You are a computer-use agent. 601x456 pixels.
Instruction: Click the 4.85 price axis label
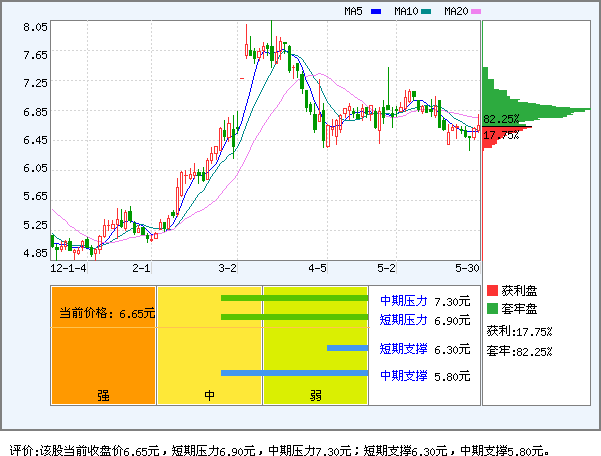pyautogui.click(x=35, y=253)
